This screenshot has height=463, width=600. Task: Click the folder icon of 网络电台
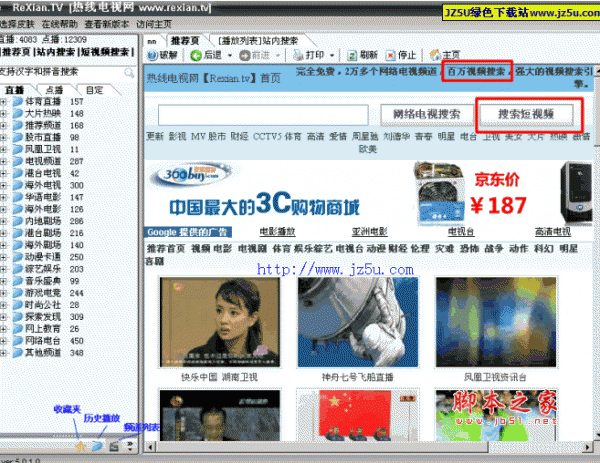[18, 341]
